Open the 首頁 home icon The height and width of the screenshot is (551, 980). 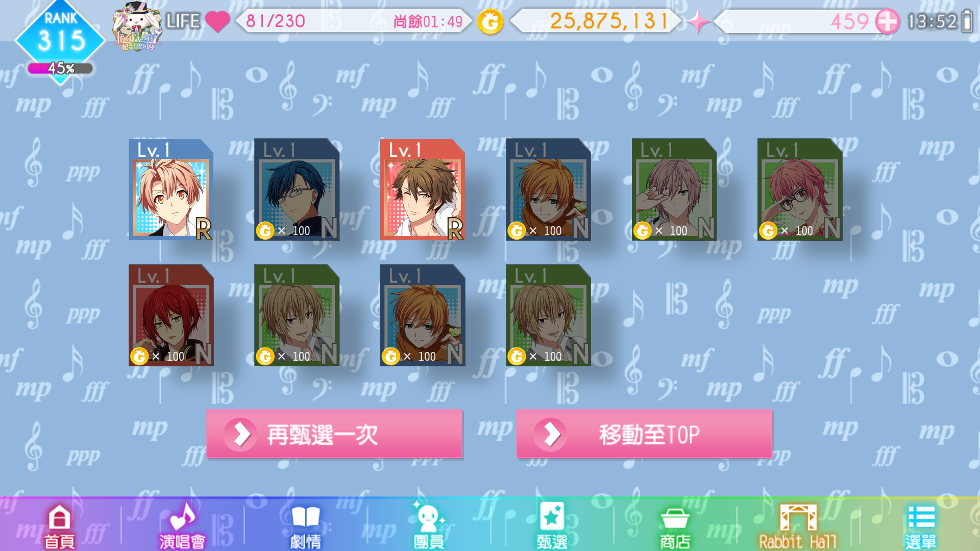[59, 525]
